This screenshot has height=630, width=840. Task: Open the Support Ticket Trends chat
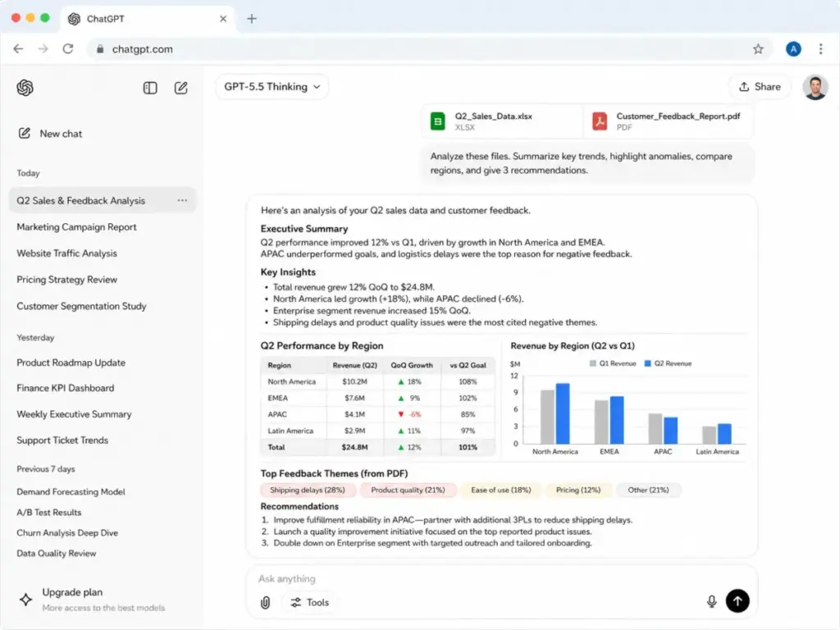62,440
